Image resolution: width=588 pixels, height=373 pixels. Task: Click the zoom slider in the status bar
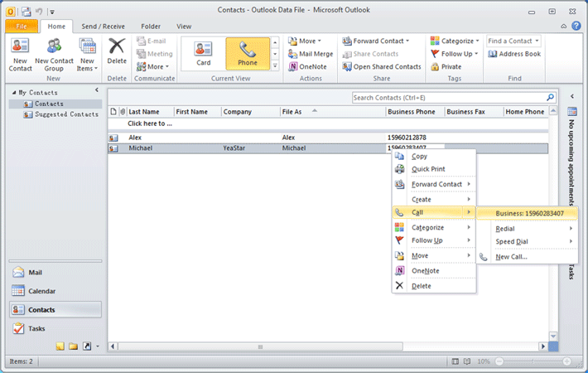(533, 361)
